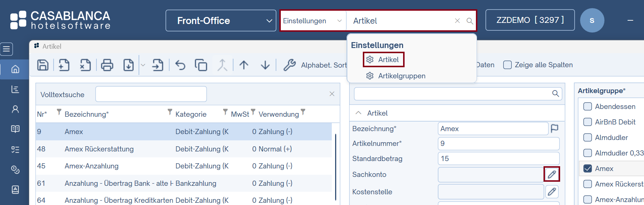Image resolution: width=644 pixels, height=205 pixels.
Task: Open the print function from the toolbar
Action: 107,65
